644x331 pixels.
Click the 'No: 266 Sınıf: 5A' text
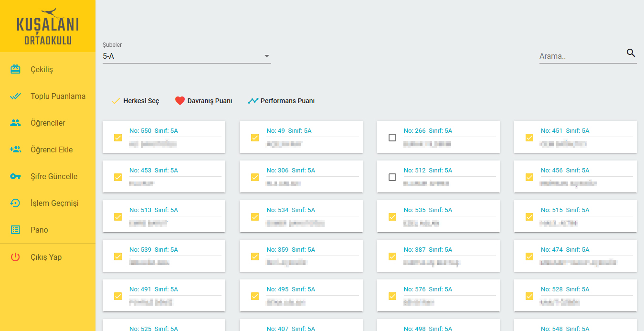pyautogui.click(x=428, y=131)
